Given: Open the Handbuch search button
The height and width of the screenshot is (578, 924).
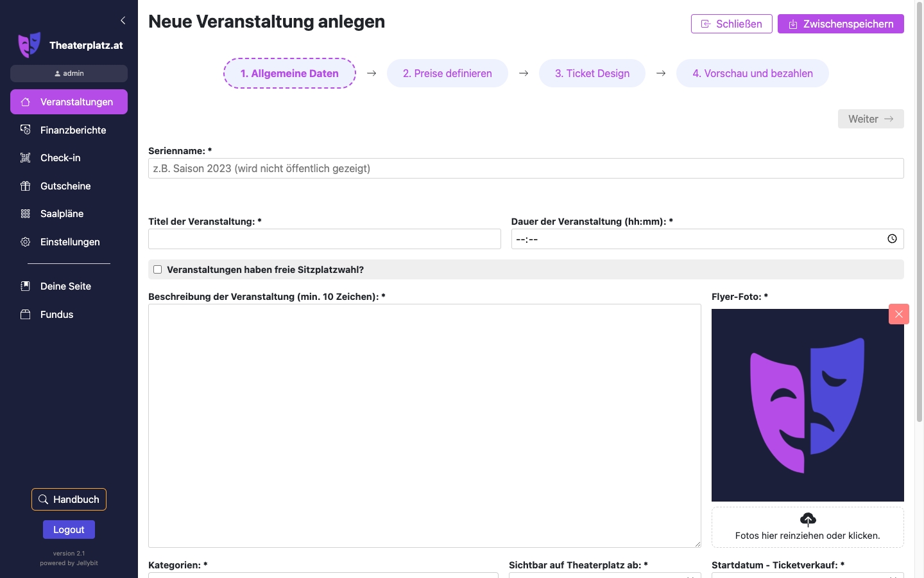Looking at the screenshot, I should [x=69, y=500].
